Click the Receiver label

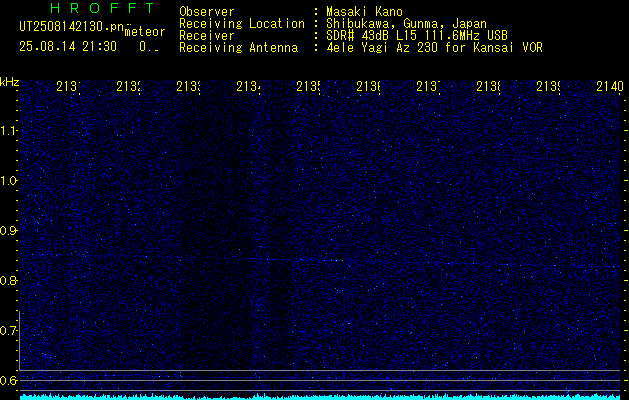[x=207, y=36]
